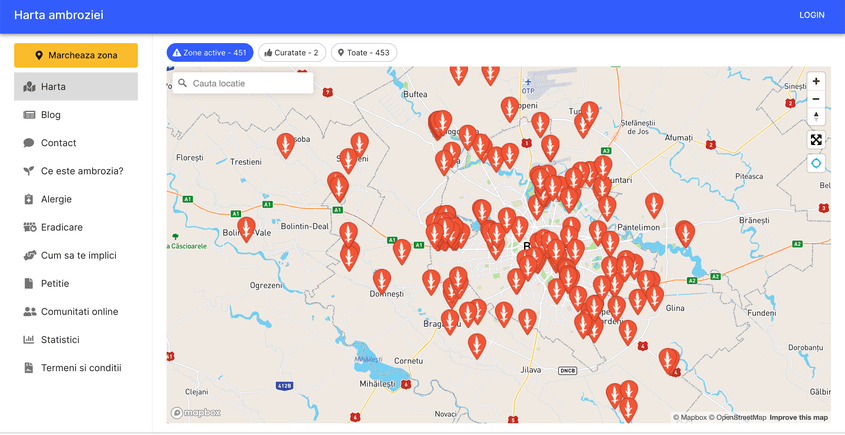The height and width of the screenshot is (435, 845).
Task: Click the search magnifier icon
Action: (x=183, y=84)
